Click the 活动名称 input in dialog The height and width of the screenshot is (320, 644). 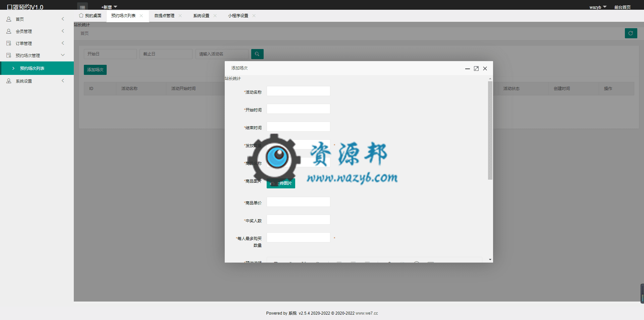299,91
